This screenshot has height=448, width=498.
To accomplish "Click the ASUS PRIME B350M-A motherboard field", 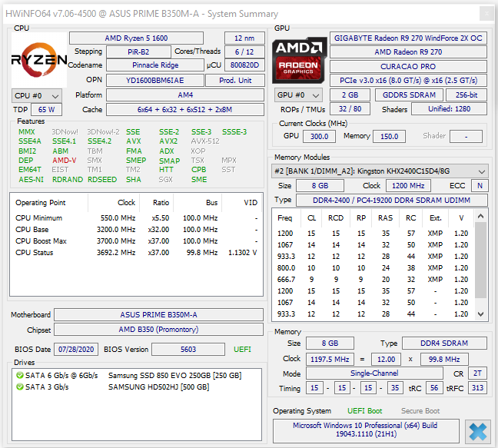I will pyautogui.click(x=158, y=314).
